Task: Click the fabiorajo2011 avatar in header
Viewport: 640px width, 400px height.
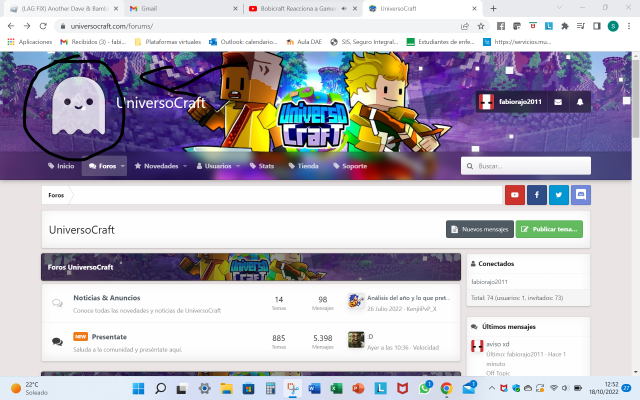Action: pyautogui.click(x=486, y=102)
